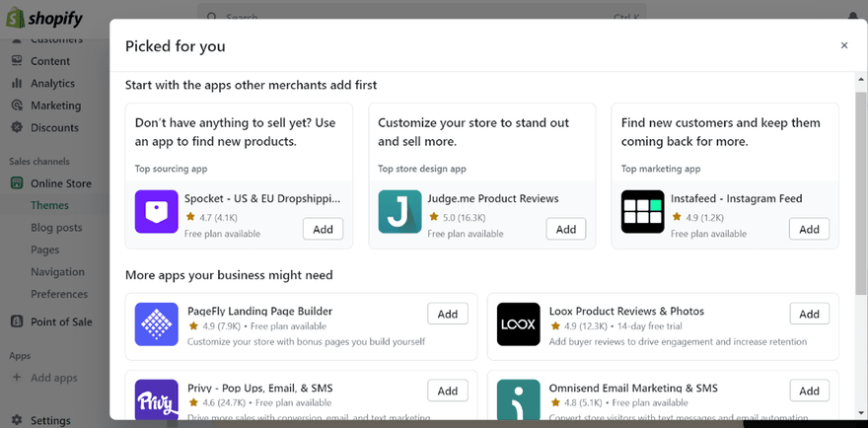
Task: Click the Instafeed Instagram Feed icon
Action: pos(642,212)
